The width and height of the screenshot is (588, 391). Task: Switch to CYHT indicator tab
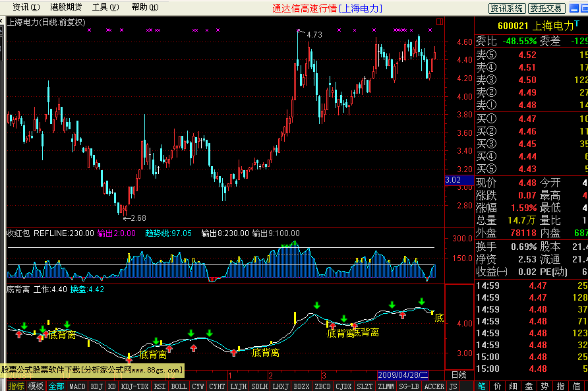point(217,386)
